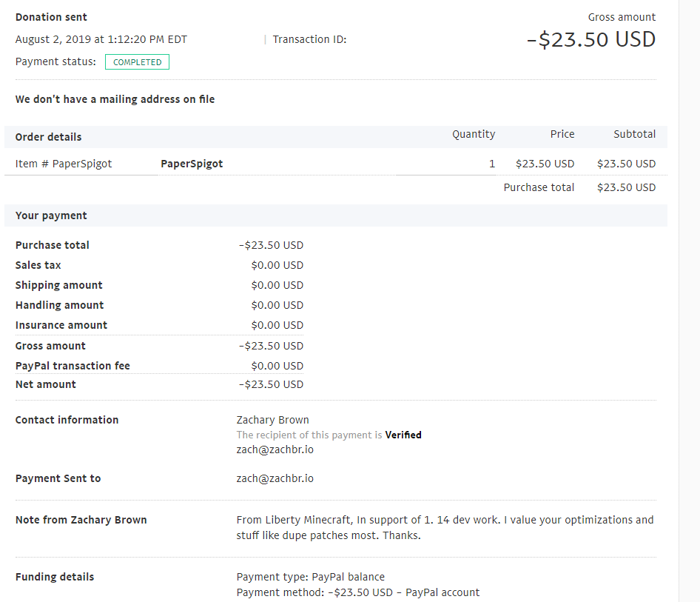Click the Handling amount value $0.00 USD
The width and height of the screenshot is (700, 602).
point(277,306)
